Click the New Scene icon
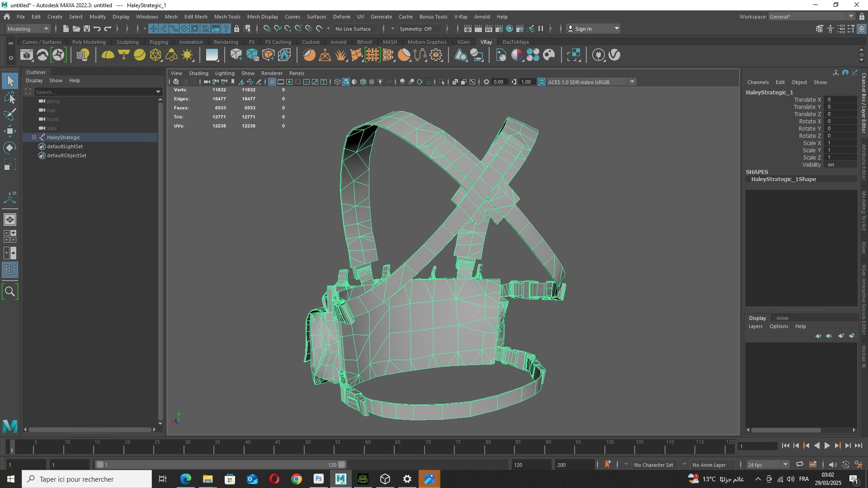Screen dimensions: 868x488 pyautogui.click(x=66, y=28)
